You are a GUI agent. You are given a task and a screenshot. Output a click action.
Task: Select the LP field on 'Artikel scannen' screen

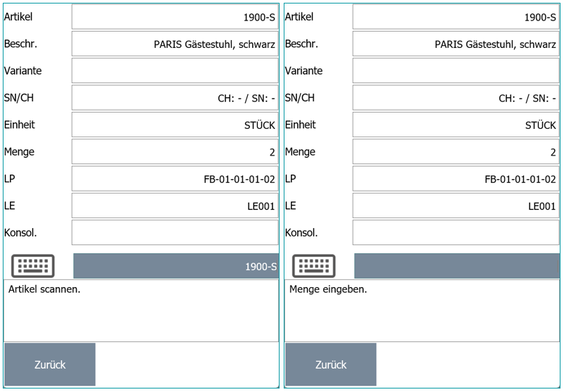pos(175,179)
